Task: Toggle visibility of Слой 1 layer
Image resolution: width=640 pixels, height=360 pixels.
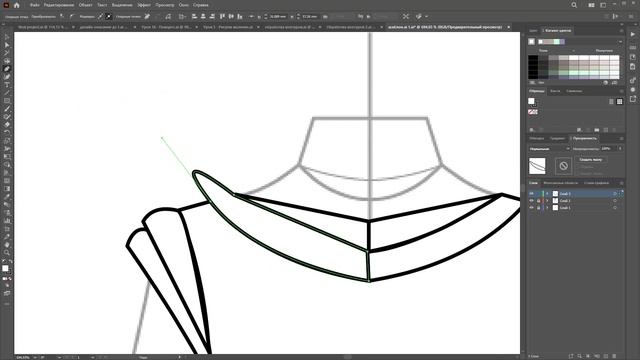Action: point(531,208)
